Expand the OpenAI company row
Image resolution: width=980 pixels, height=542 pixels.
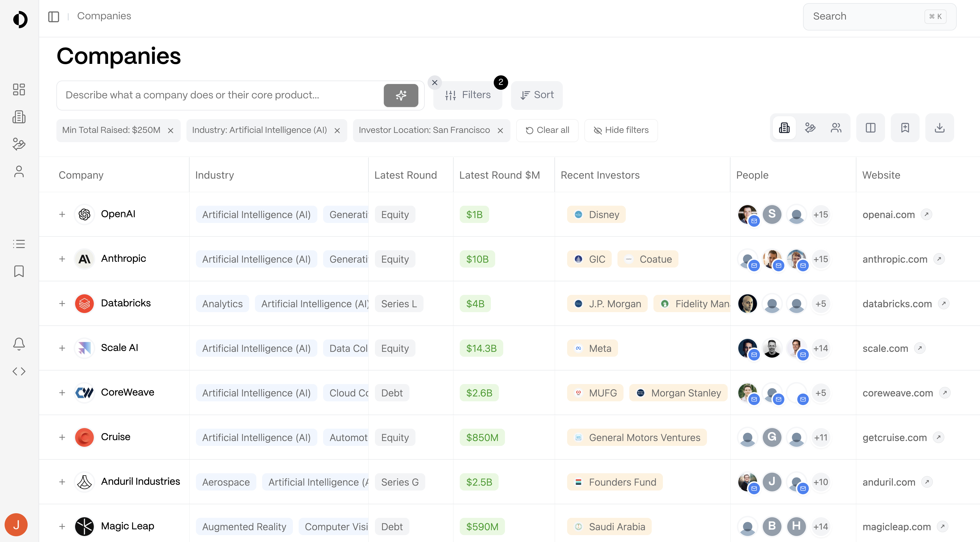[62, 214]
